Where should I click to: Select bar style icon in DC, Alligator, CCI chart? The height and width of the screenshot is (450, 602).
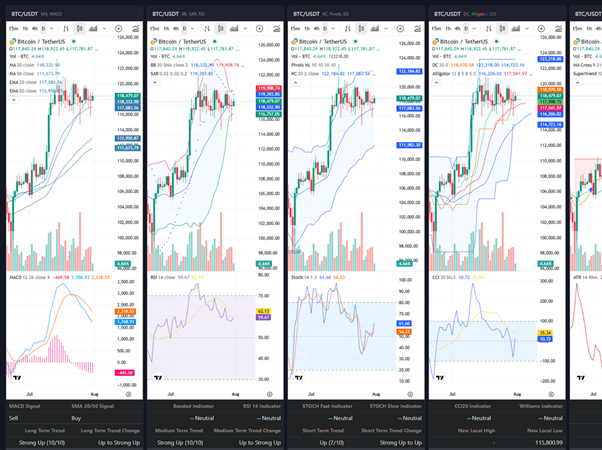pos(488,28)
